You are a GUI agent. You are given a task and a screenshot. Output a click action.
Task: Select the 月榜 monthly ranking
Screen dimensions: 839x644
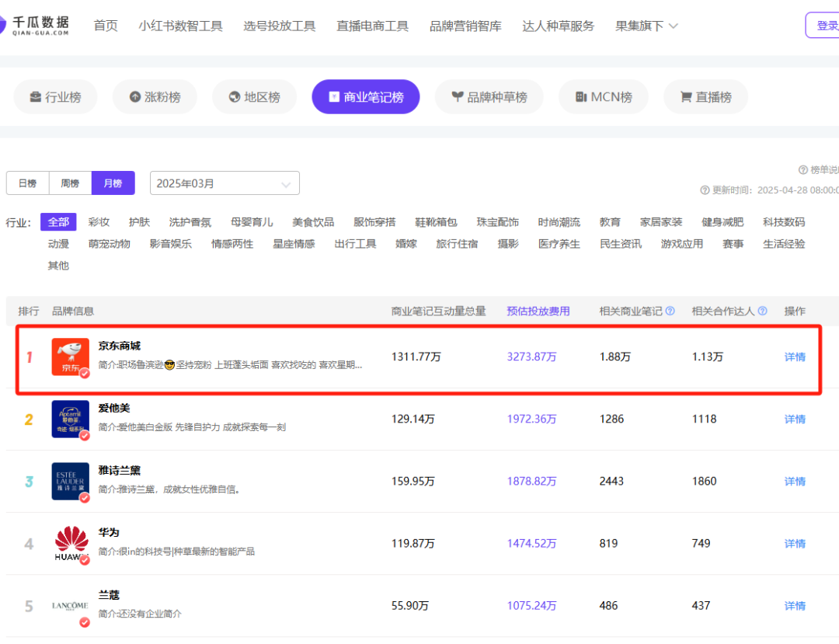(x=113, y=183)
